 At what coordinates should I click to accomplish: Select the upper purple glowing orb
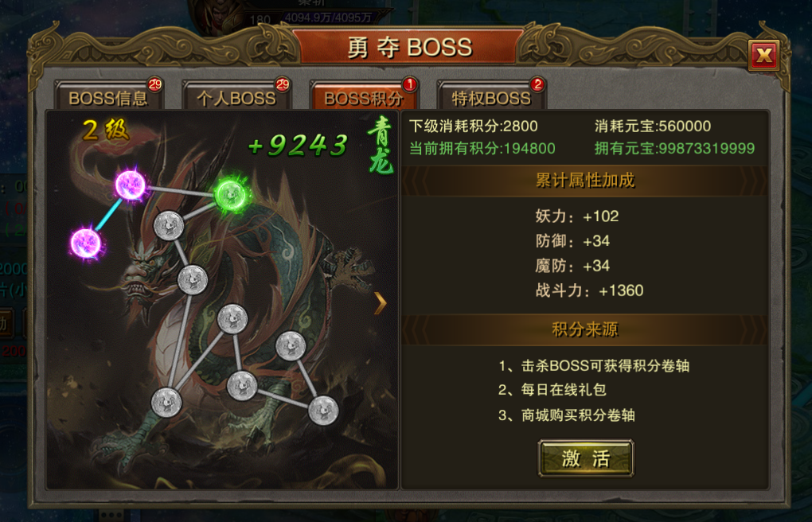coord(130,185)
